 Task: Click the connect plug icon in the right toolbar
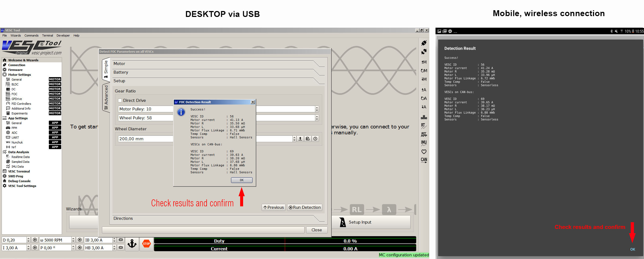(x=424, y=43)
